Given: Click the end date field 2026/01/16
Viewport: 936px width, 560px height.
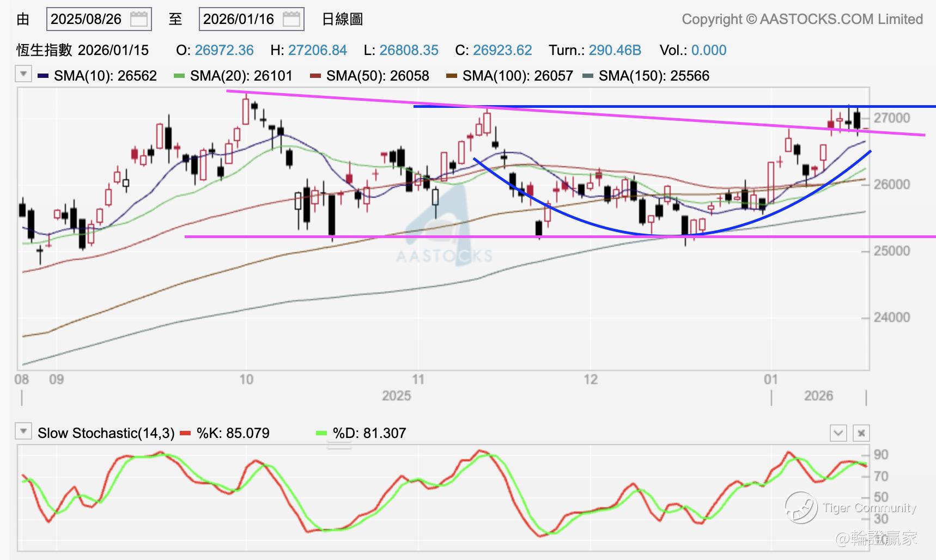Looking at the screenshot, I should (x=252, y=20).
